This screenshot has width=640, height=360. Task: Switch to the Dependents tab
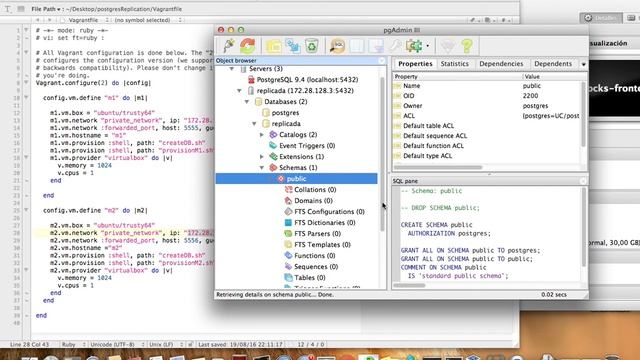point(553,64)
